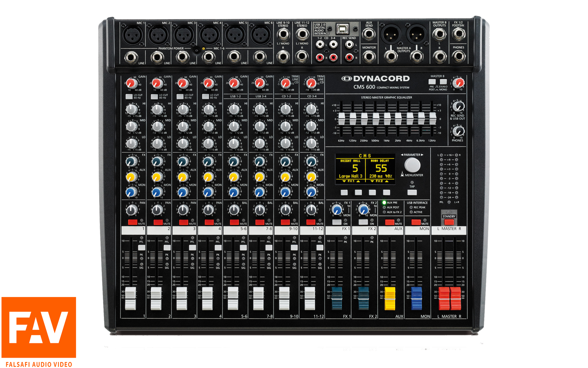Click the MIC 1 XLR input socket
The height and width of the screenshot is (368, 588).
pyautogui.click(x=133, y=35)
